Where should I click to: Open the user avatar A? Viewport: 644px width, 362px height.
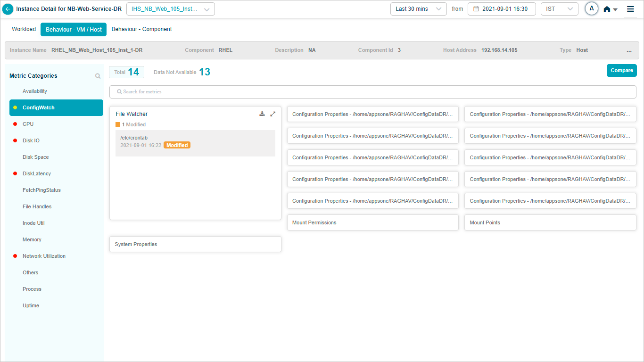click(592, 8)
